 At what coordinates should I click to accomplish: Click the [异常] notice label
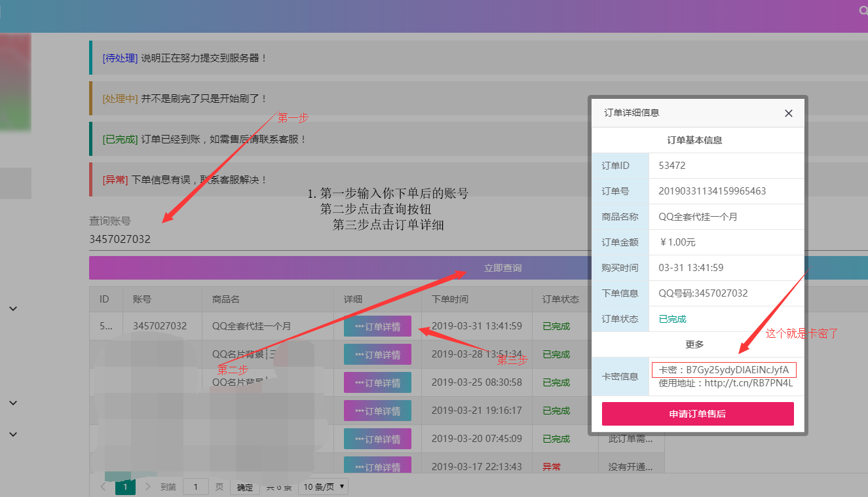[x=115, y=180]
